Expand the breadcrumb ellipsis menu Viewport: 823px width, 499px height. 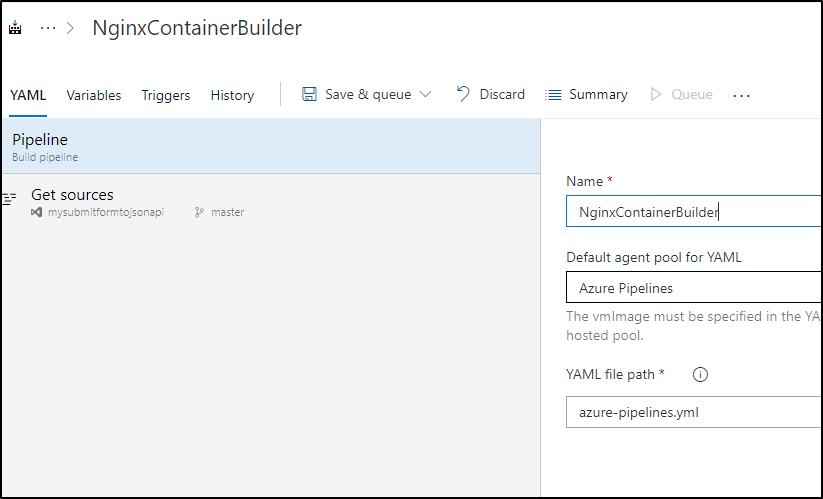point(48,28)
